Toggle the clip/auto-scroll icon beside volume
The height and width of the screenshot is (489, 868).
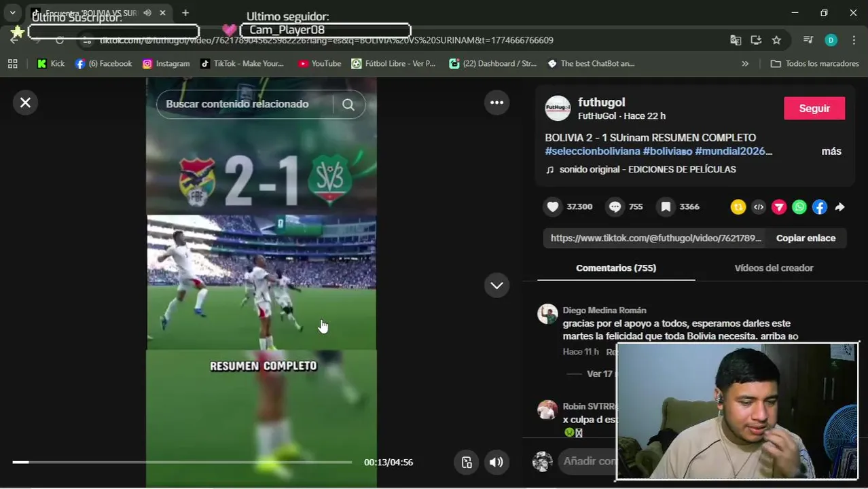pos(467,463)
